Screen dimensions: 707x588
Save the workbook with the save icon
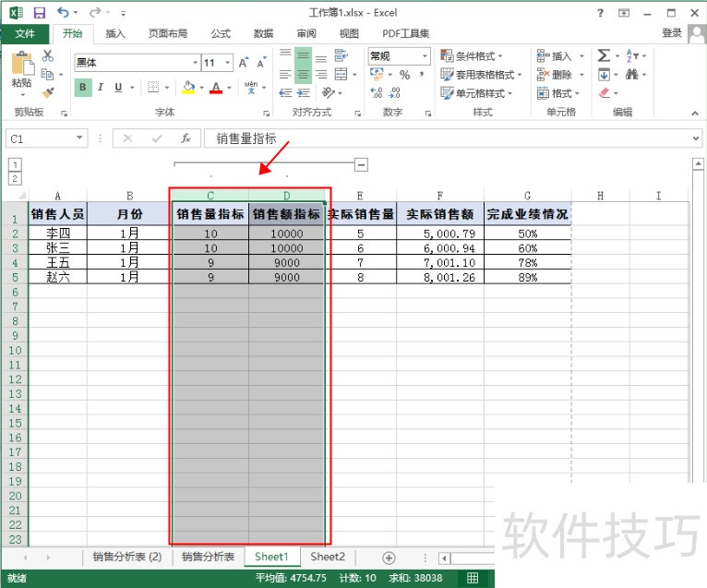coord(40,13)
